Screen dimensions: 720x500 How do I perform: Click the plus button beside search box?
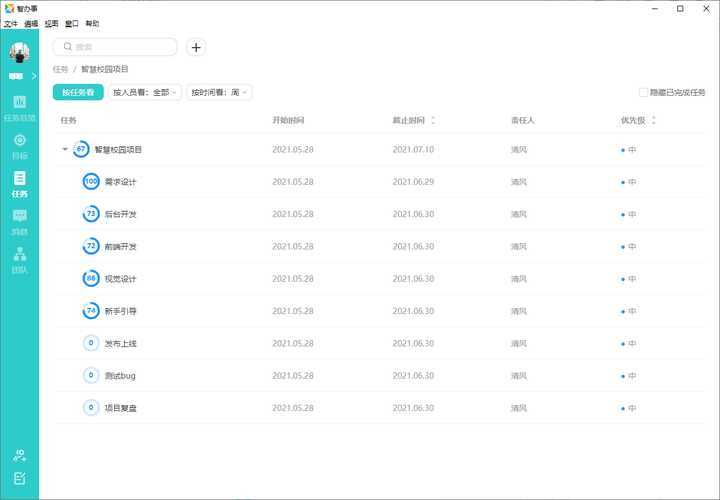[x=196, y=47]
